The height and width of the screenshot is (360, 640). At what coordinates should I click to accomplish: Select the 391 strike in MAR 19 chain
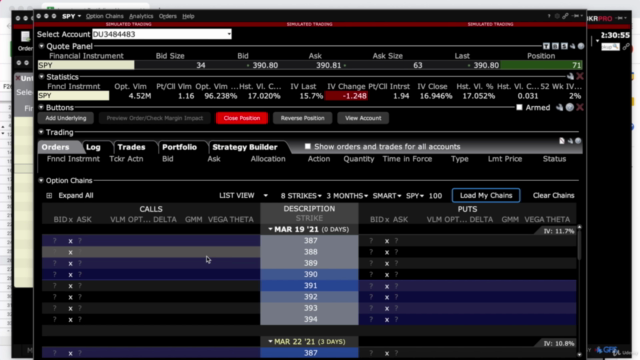pyautogui.click(x=310, y=286)
